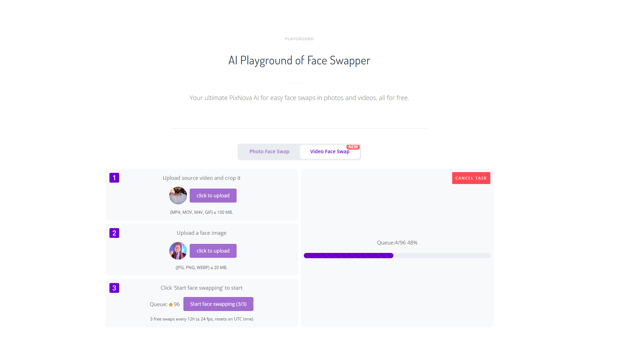Click the JPG, PNG, WEBP size note
Image resolution: width=644 pixels, height=339 pixels.
[201, 268]
